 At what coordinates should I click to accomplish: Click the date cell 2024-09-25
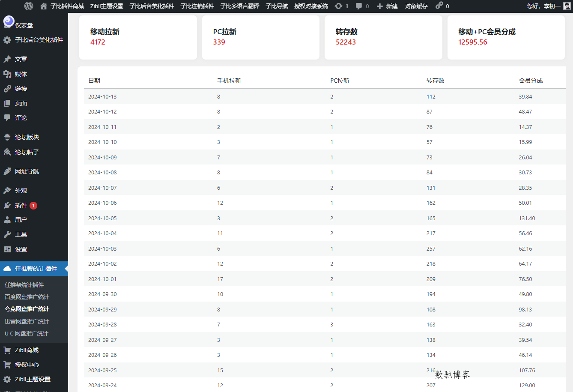(x=102, y=370)
